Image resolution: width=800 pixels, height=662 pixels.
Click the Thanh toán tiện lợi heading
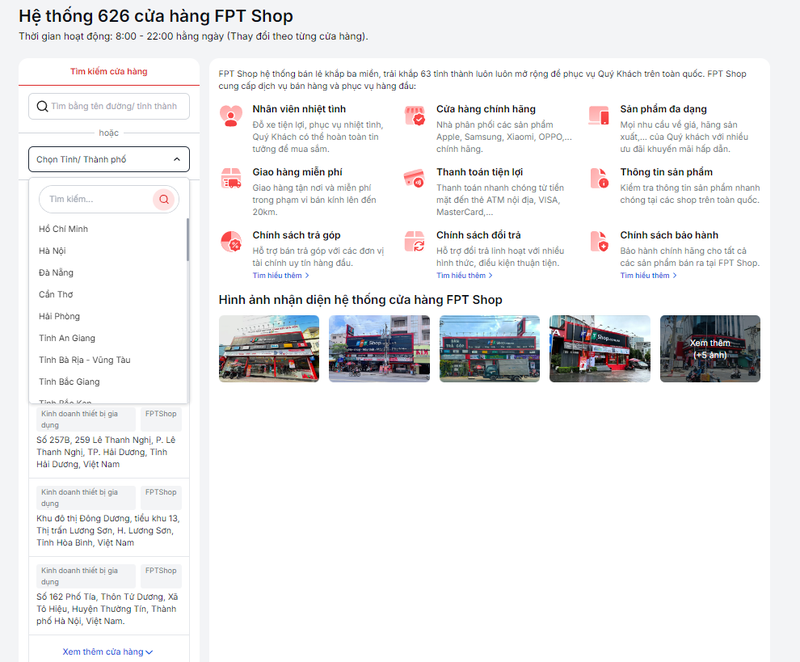[480, 172]
